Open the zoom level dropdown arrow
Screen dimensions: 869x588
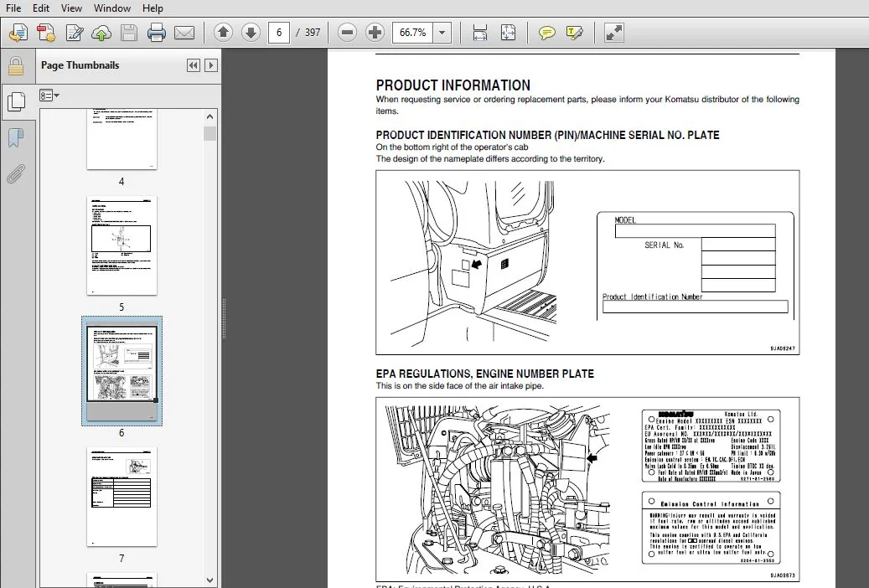pyautogui.click(x=442, y=33)
